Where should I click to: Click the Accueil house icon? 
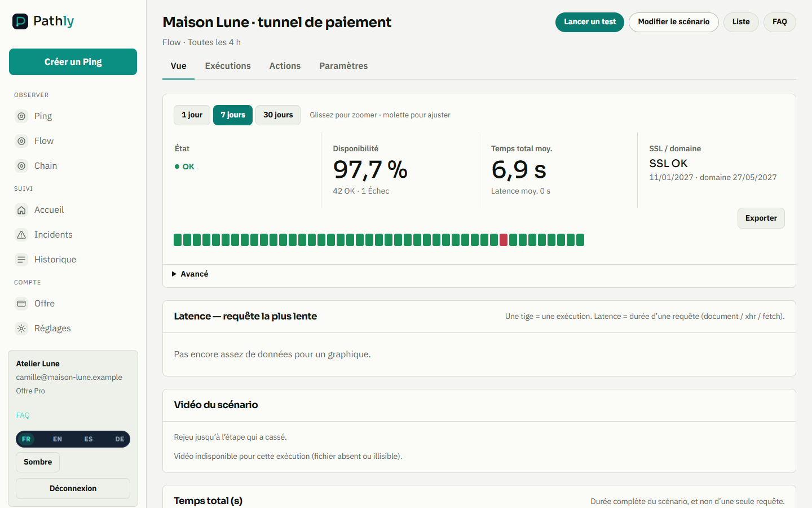(21, 210)
